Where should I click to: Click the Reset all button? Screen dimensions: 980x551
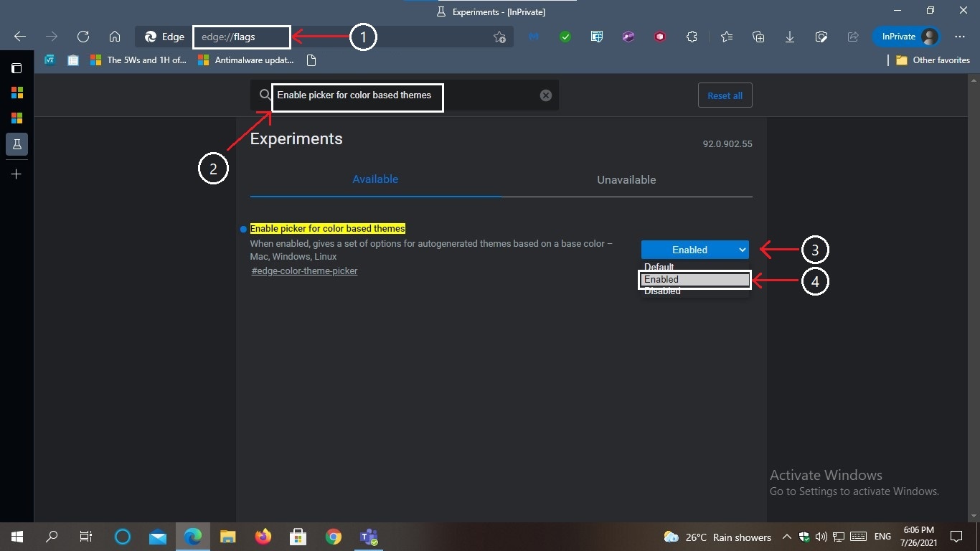click(725, 95)
